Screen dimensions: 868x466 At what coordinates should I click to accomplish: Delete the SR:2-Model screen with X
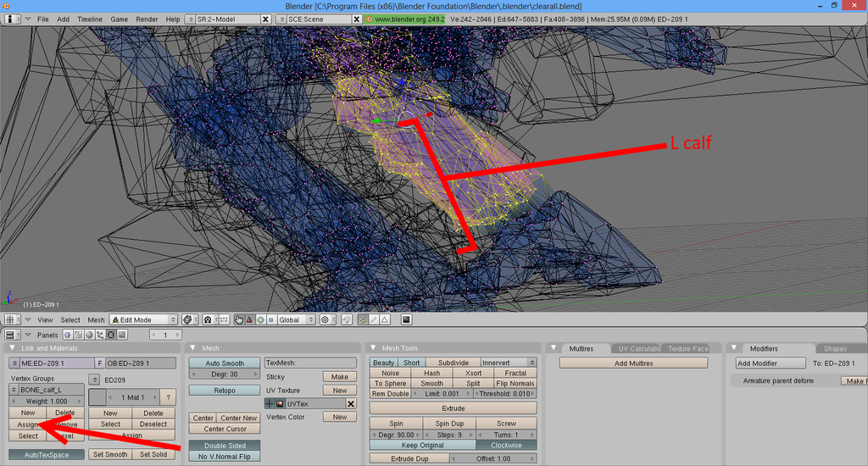[x=265, y=19]
